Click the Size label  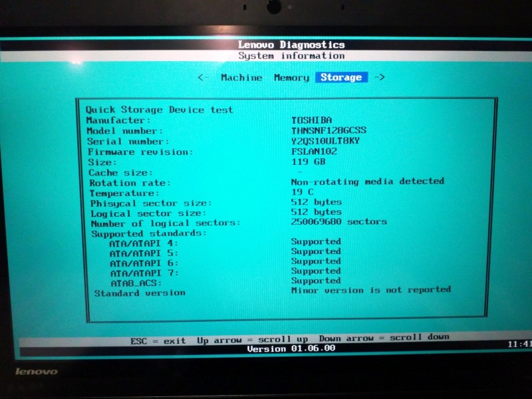[102, 162]
